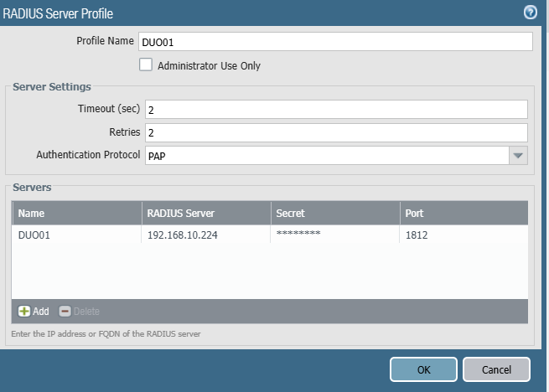Click the Timeout (sec) input field

click(336, 110)
